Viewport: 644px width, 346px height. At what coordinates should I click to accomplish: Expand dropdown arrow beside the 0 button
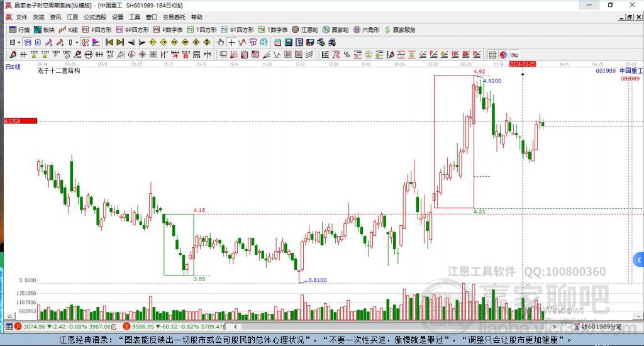pyautogui.click(x=77, y=42)
